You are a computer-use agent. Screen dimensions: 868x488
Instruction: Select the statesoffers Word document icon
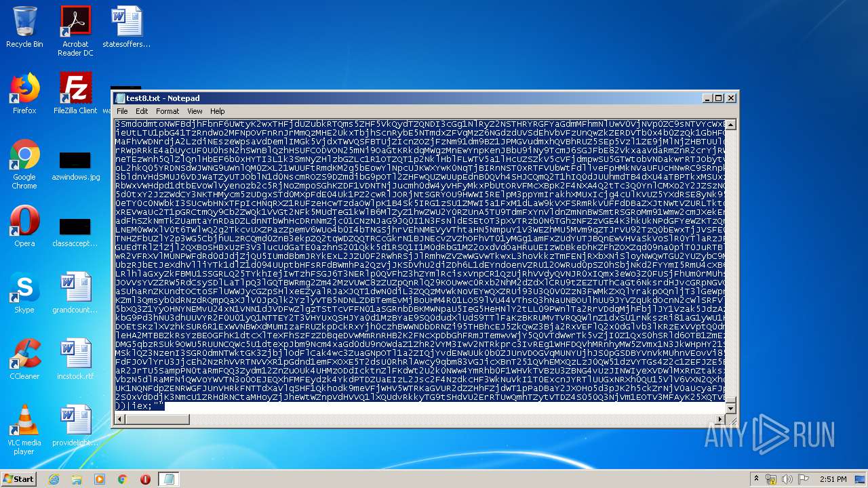[126, 27]
